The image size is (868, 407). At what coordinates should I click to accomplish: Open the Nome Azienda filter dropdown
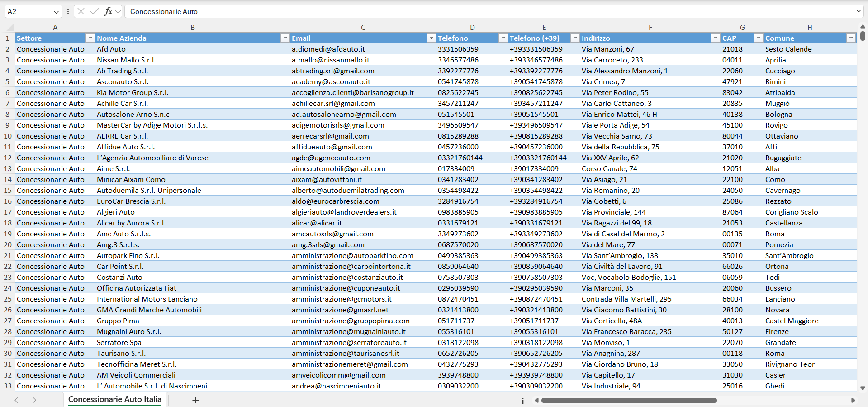[x=285, y=38]
